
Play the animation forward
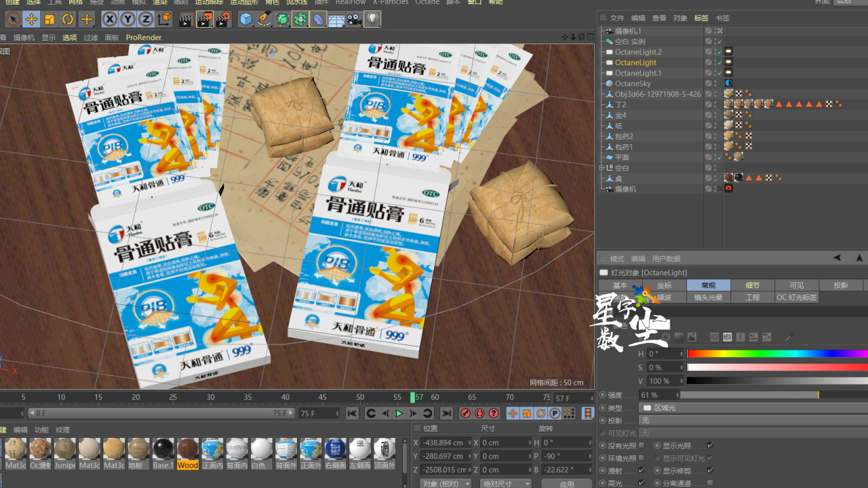tap(399, 413)
